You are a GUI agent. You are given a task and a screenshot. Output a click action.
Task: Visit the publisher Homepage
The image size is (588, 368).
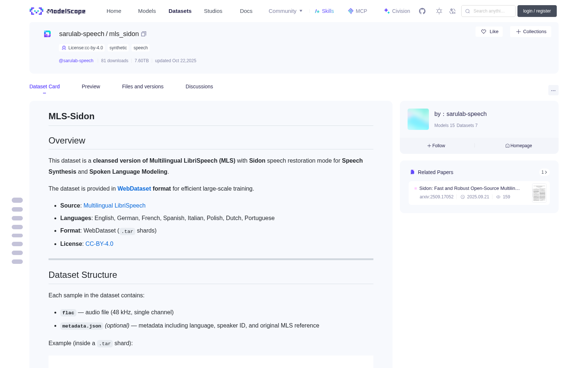[519, 146]
